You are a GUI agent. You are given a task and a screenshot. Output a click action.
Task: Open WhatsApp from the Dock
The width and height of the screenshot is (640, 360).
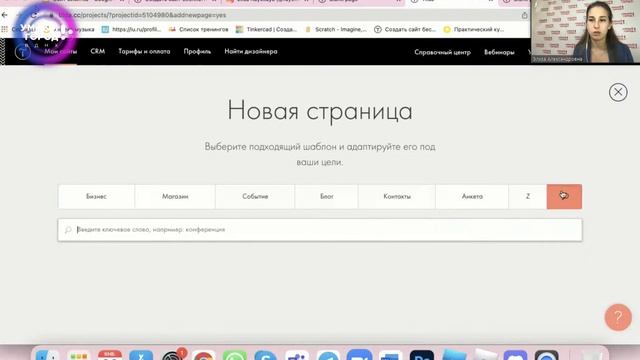235,355
